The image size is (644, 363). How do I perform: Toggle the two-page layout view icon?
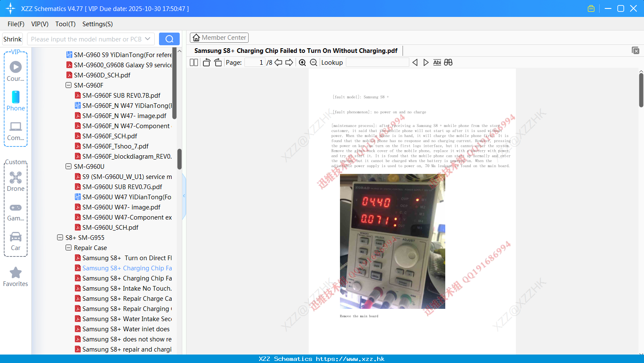tap(194, 62)
